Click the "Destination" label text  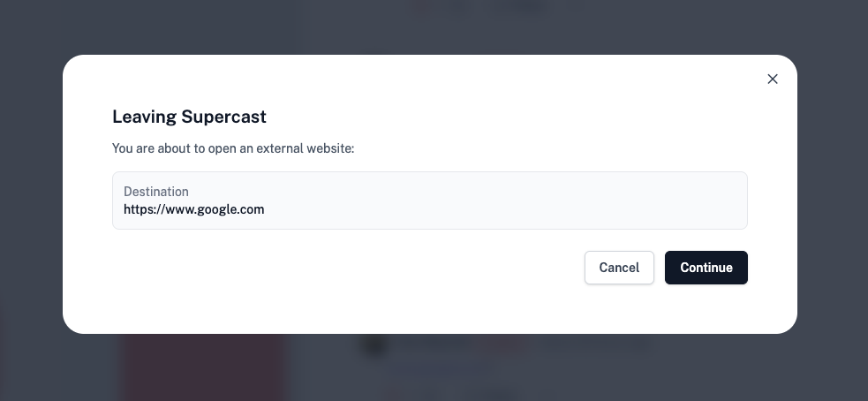click(x=156, y=192)
